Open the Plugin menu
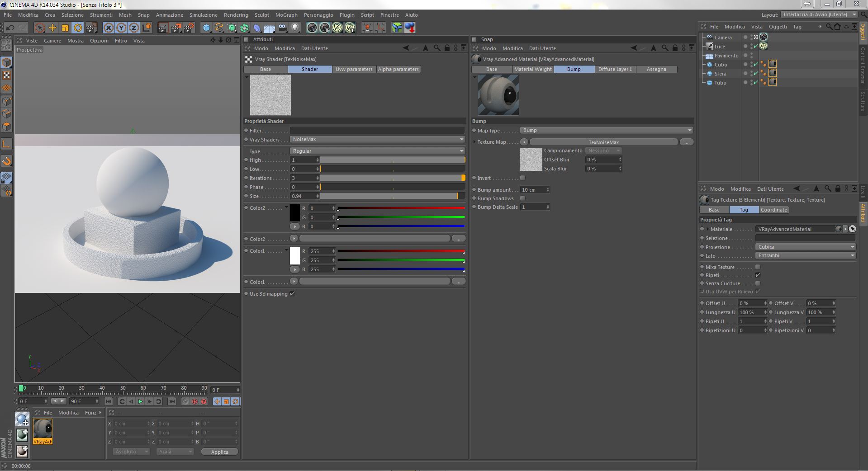 [x=347, y=15]
